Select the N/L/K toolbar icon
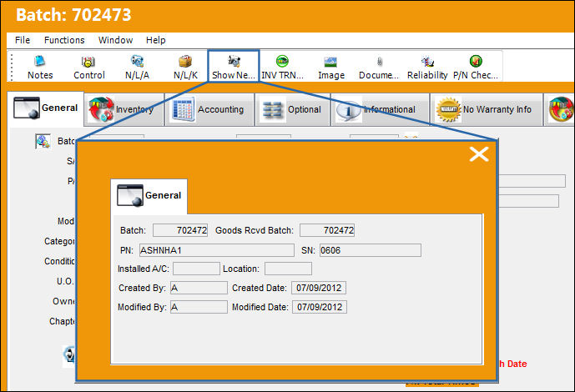Viewport: 575px width, 392px height. coord(185,67)
